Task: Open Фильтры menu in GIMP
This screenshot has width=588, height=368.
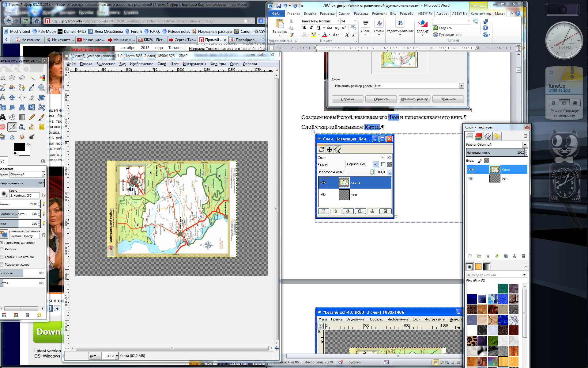Action: coord(218,64)
